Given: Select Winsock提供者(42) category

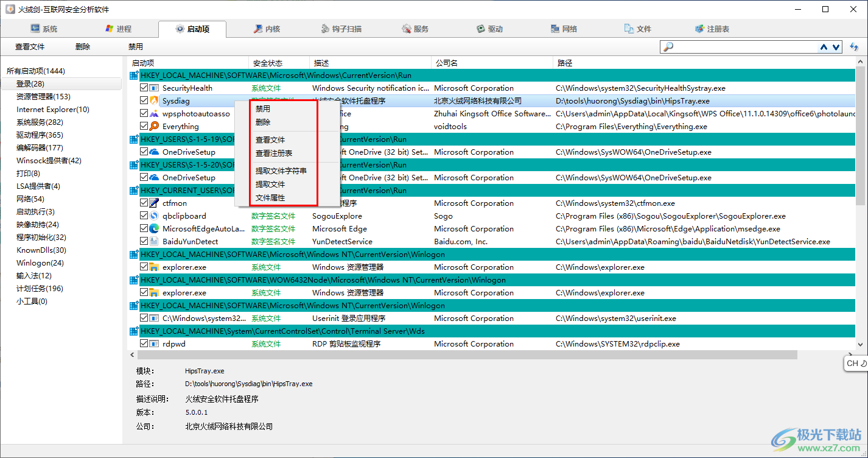Looking at the screenshot, I should click(x=49, y=160).
